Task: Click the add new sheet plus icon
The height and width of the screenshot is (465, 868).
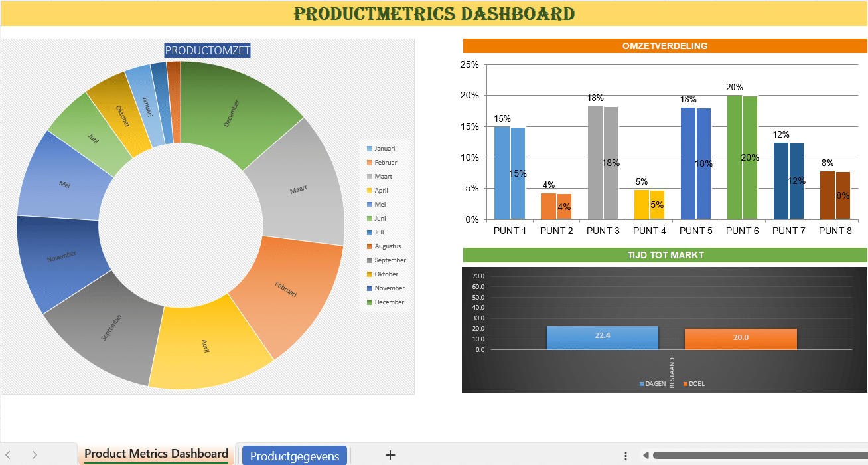Action: 390,455
